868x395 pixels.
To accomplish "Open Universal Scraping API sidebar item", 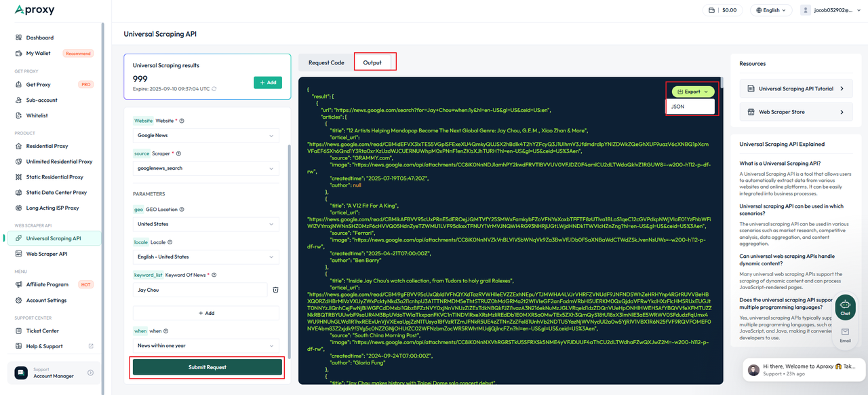I will coord(54,238).
